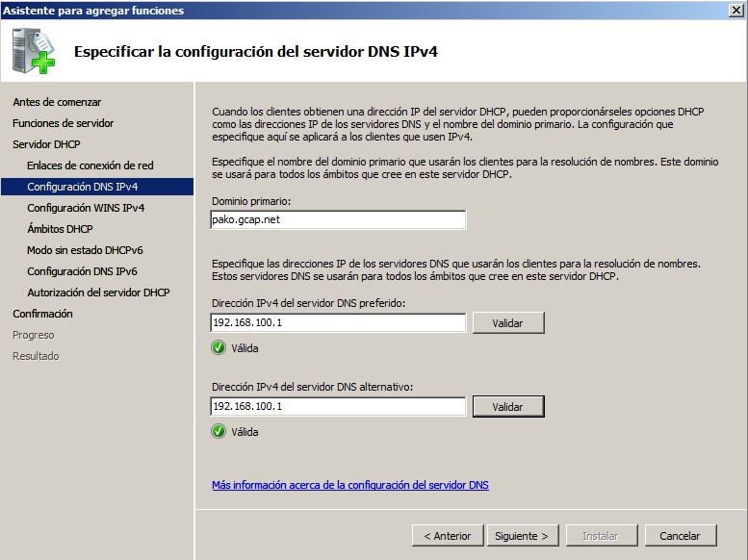Select Configuración DNS IPv4 step
748x560 pixels.
97,187
